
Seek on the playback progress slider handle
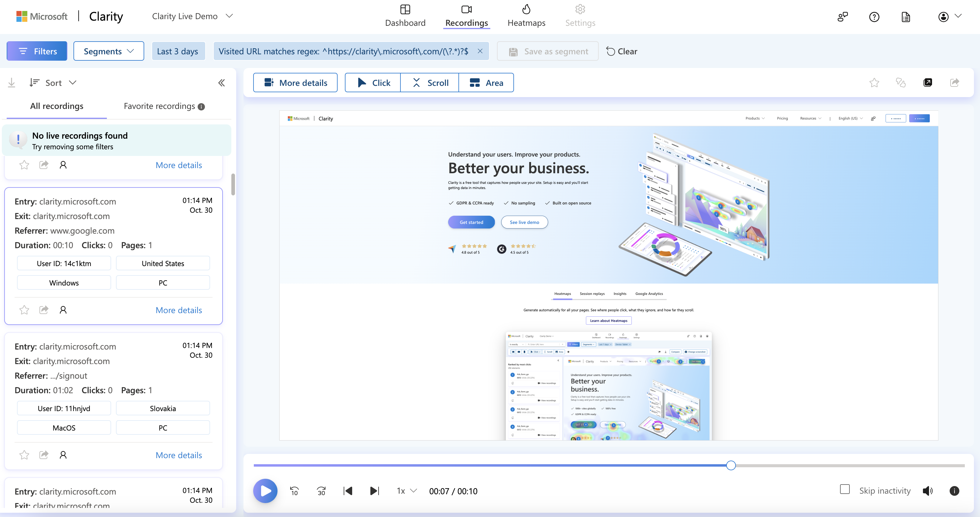point(731,465)
